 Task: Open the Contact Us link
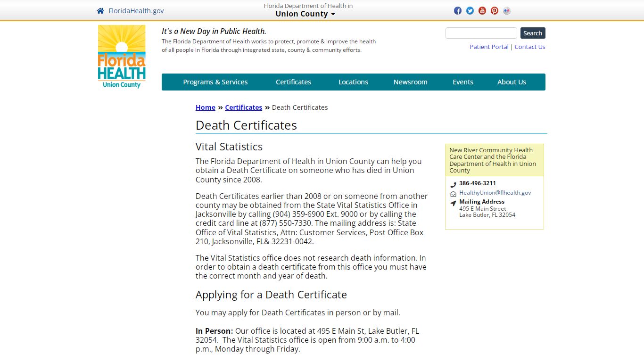coord(530,47)
